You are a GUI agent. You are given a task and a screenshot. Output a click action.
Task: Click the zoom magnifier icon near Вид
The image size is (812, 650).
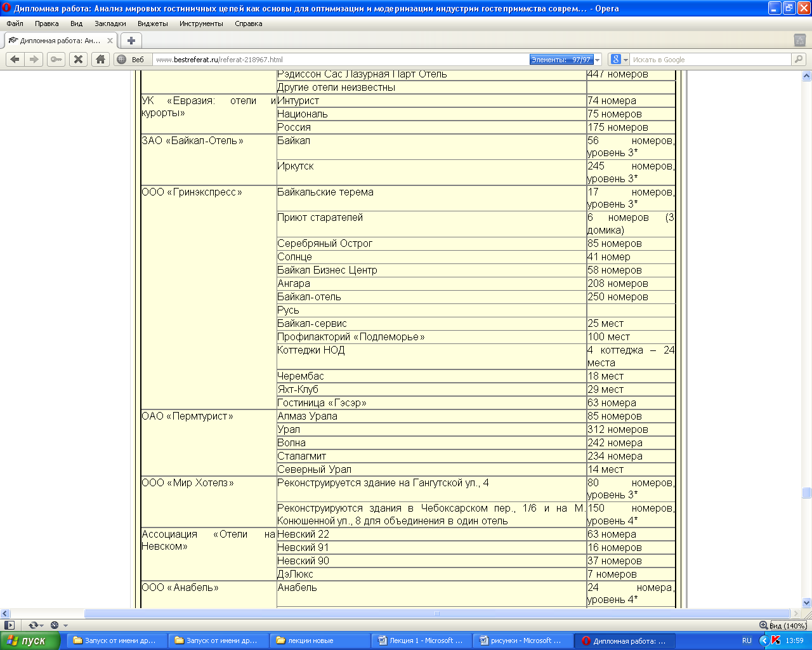pos(764,625)
